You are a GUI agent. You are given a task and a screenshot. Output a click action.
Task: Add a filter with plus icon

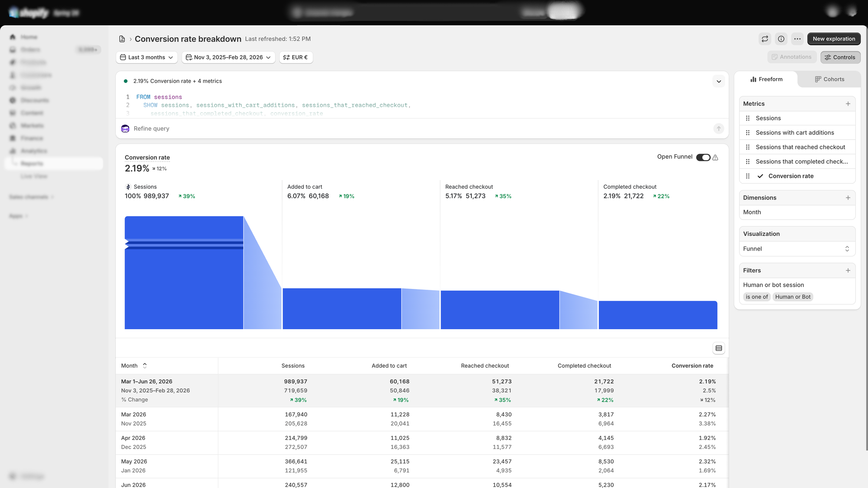848,271
